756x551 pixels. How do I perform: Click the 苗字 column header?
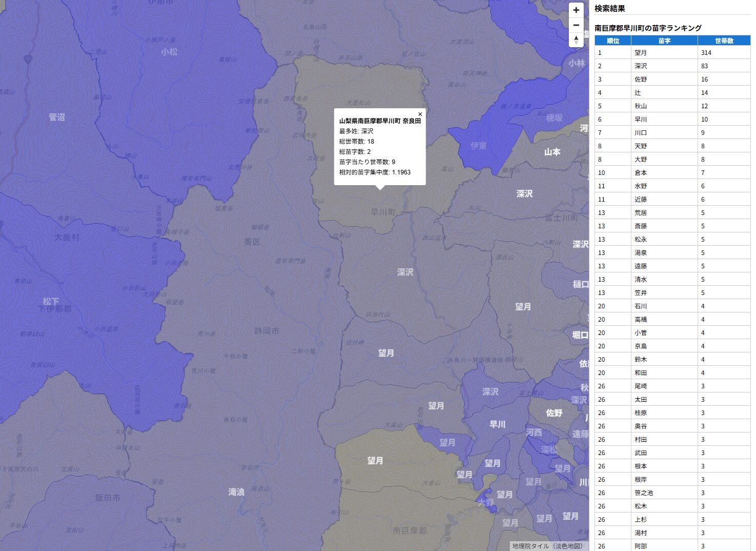pyautogui.click(x=664, y=41)
